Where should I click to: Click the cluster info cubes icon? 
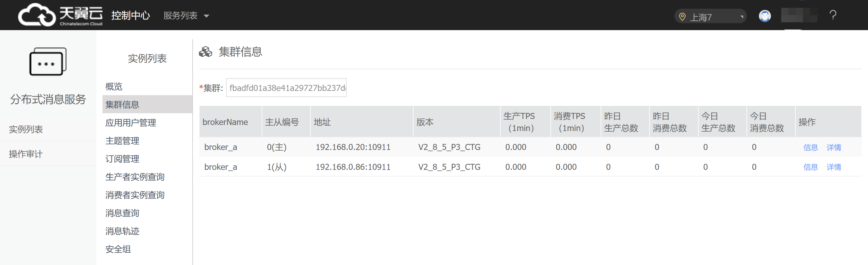point(205,52)
